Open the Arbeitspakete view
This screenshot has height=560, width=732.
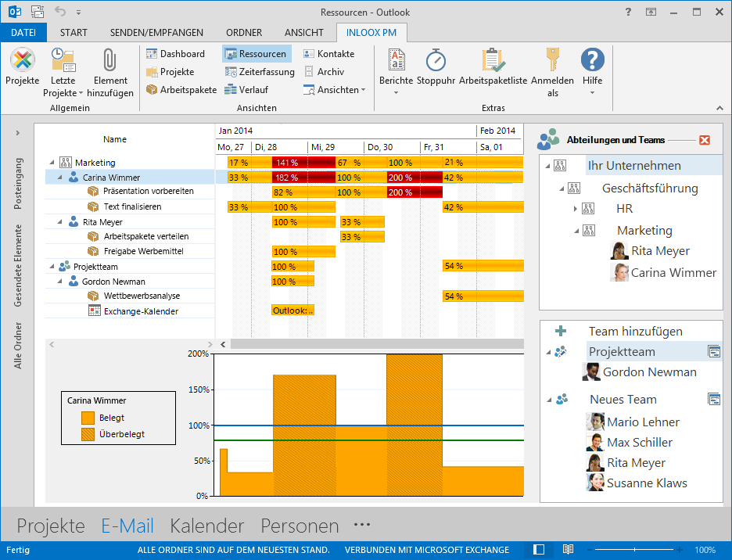pyautogui.click(x=181, y=90)
